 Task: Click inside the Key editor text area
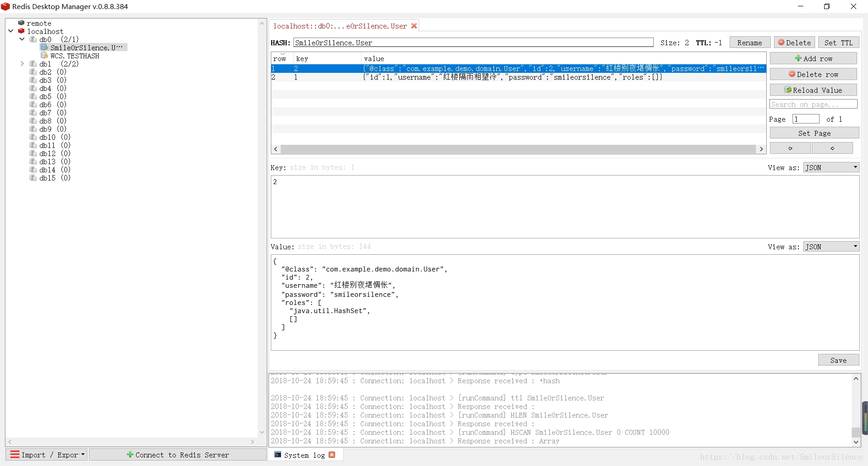pos(565,207)
